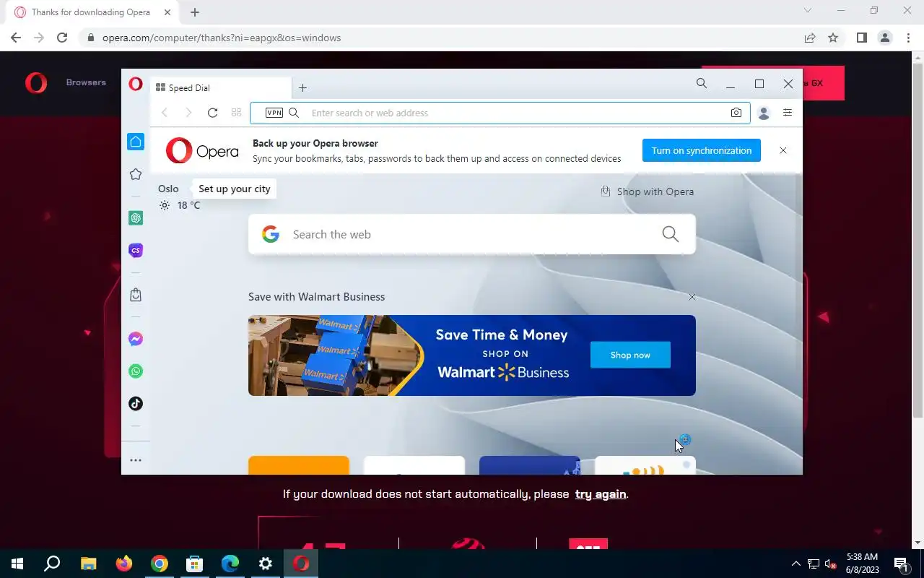Open Messenger from the sidebar
Screen dimensions: 924x578
(136, 339)
